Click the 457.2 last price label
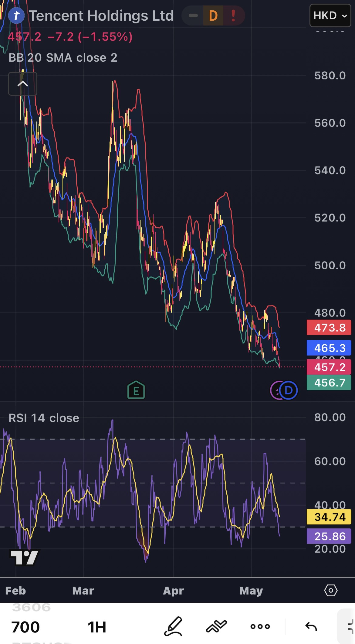Viewport: 355px width, 644px height. pos(329,367)
